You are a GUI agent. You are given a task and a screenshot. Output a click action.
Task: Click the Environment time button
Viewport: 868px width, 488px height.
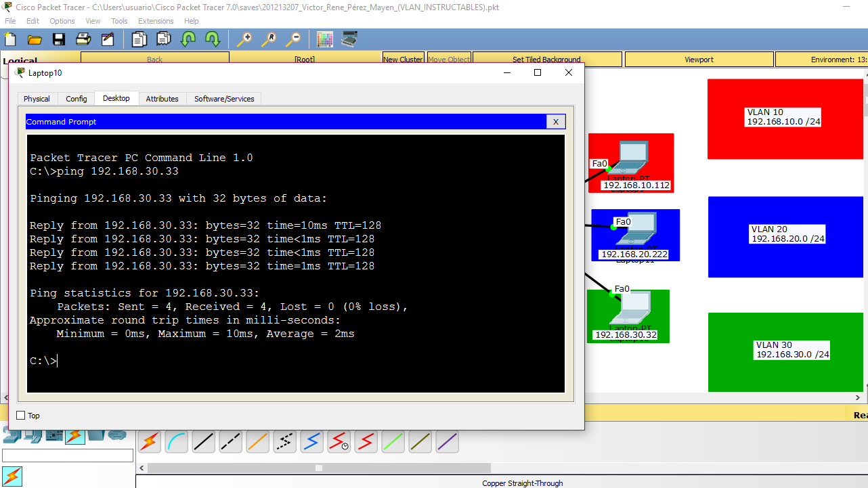click(x=821, y=60)
